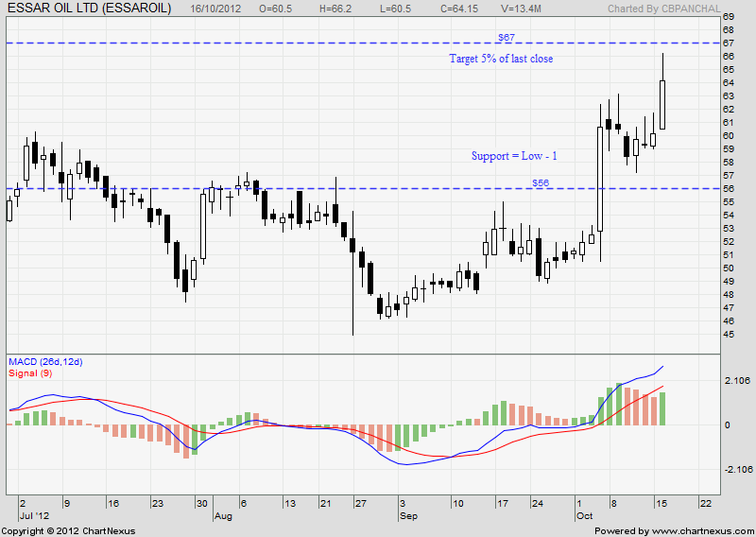The width and height of the screenshot is (756, 537).
Task: Click the 45 price axis label
Action: pos(729,334)
